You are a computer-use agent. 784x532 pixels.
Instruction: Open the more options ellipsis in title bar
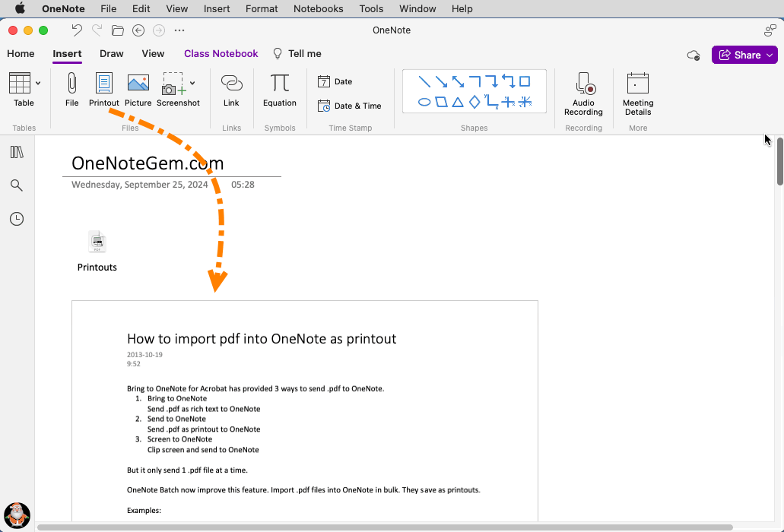[179, 30]
